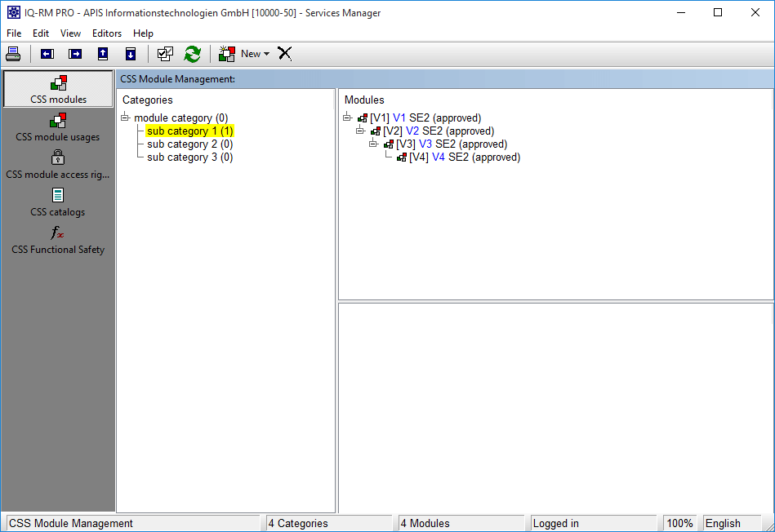
Task: Open the Help menu
Action: [143, 33]
